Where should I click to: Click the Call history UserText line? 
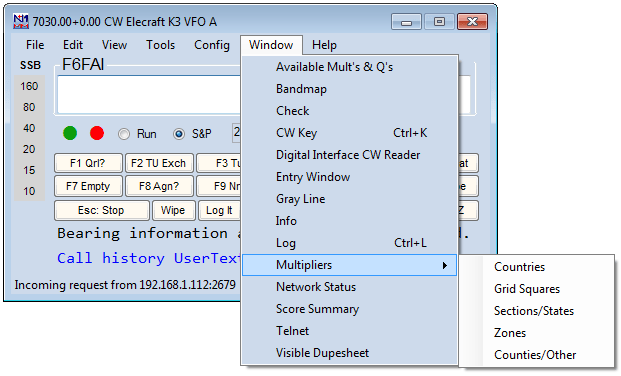coord(149,258)
